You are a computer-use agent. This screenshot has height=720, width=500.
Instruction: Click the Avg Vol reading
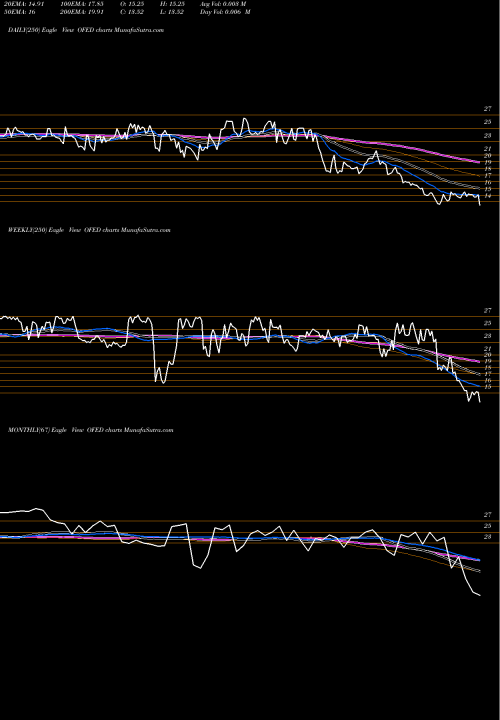[223, 3]
